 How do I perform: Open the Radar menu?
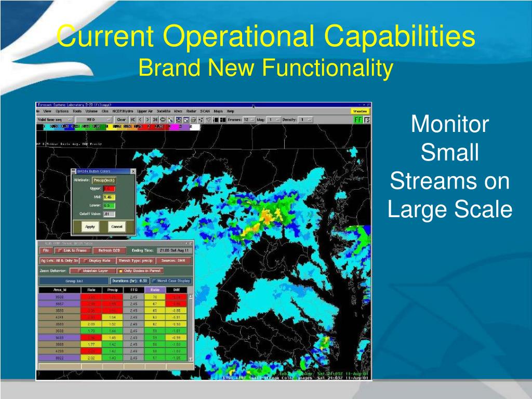(191, 111)
